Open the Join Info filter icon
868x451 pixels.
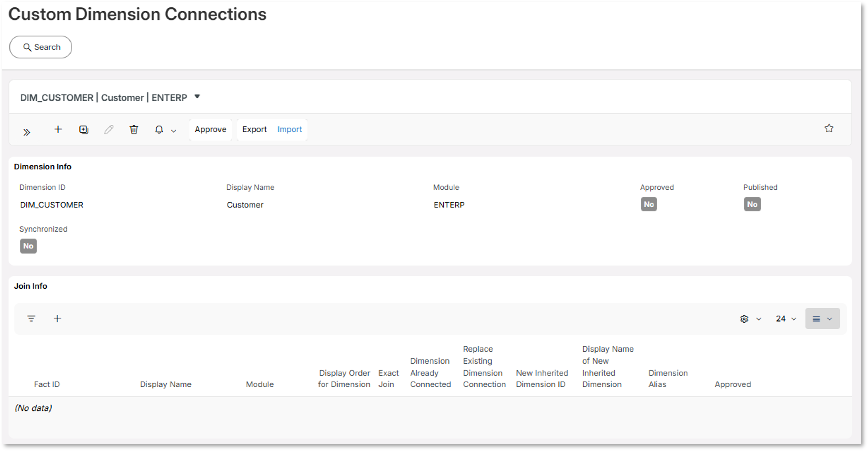point(31,319)
